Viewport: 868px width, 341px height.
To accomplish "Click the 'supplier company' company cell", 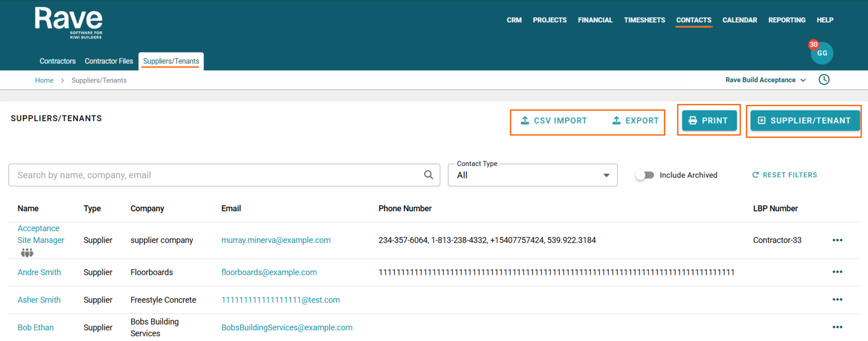I will click(162, 240).
